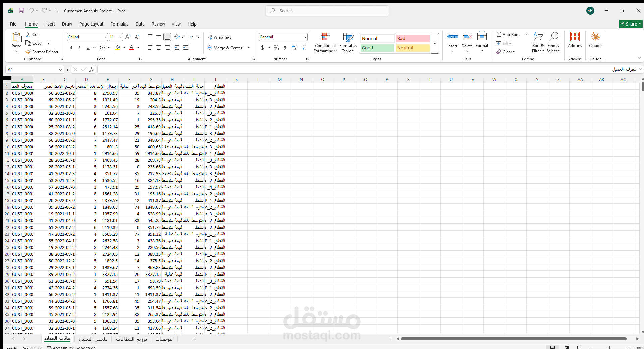Toggle bottom vertical alignment
Image resolution: width=644 pixels, height=349 pixels.
[167, 37]
